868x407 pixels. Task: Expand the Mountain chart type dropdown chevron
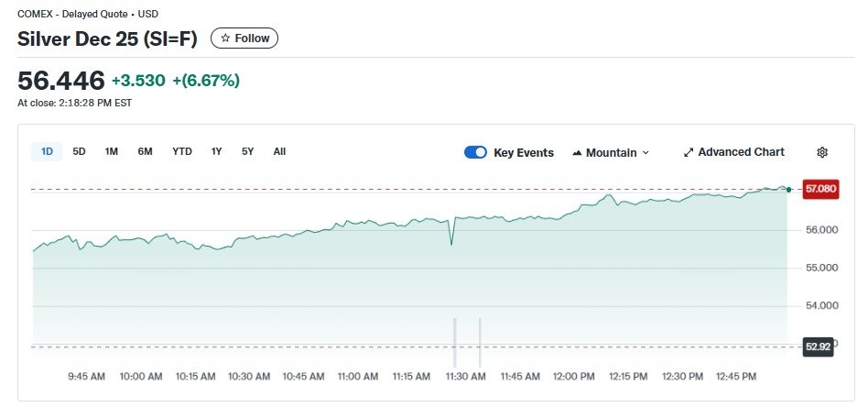tap(646, 152)
